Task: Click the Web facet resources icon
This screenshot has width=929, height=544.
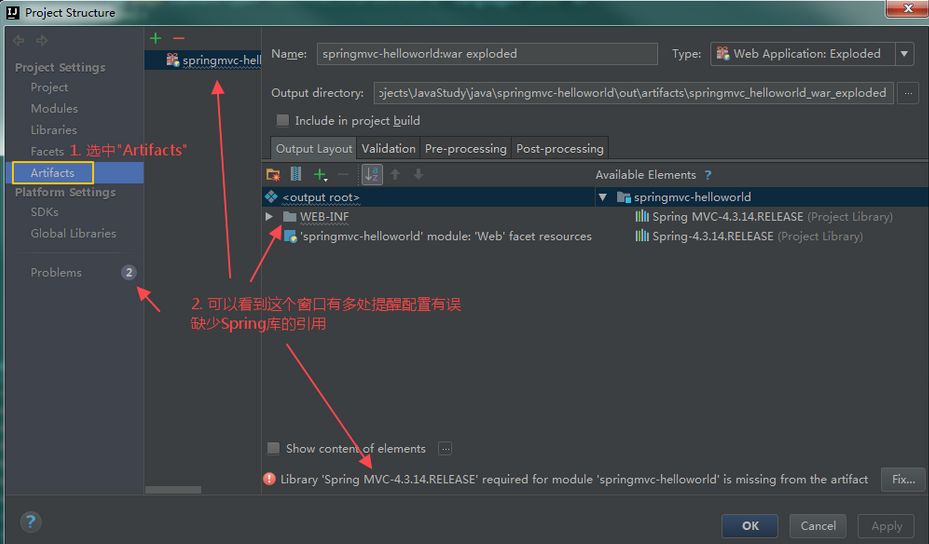Action: pos(290,236)
